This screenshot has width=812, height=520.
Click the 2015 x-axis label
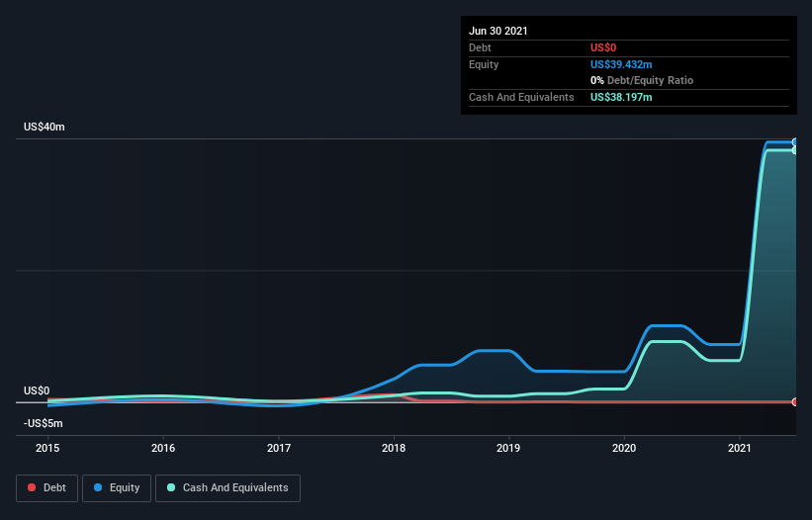[47, 448]
